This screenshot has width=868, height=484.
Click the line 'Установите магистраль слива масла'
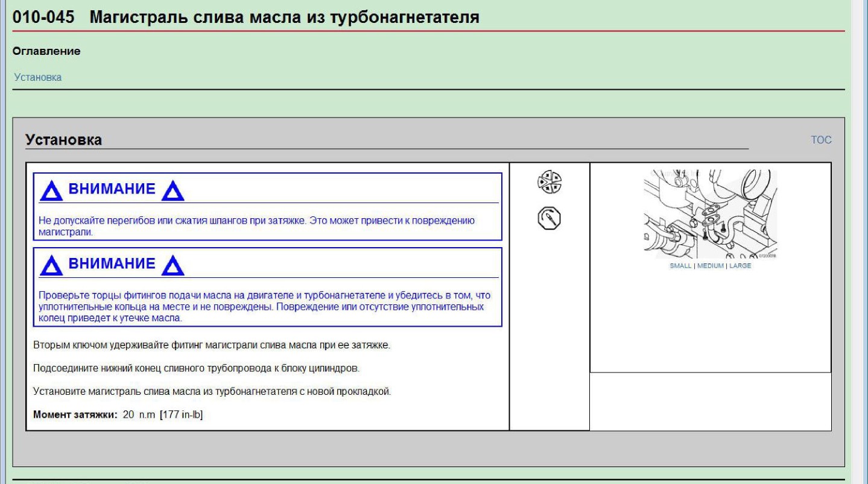coord(213,392)
